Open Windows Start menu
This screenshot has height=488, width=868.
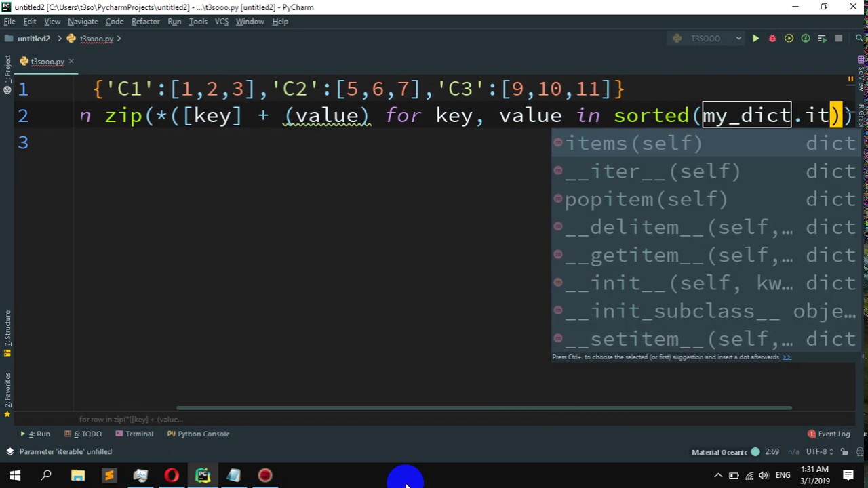[x=15, y=476]
